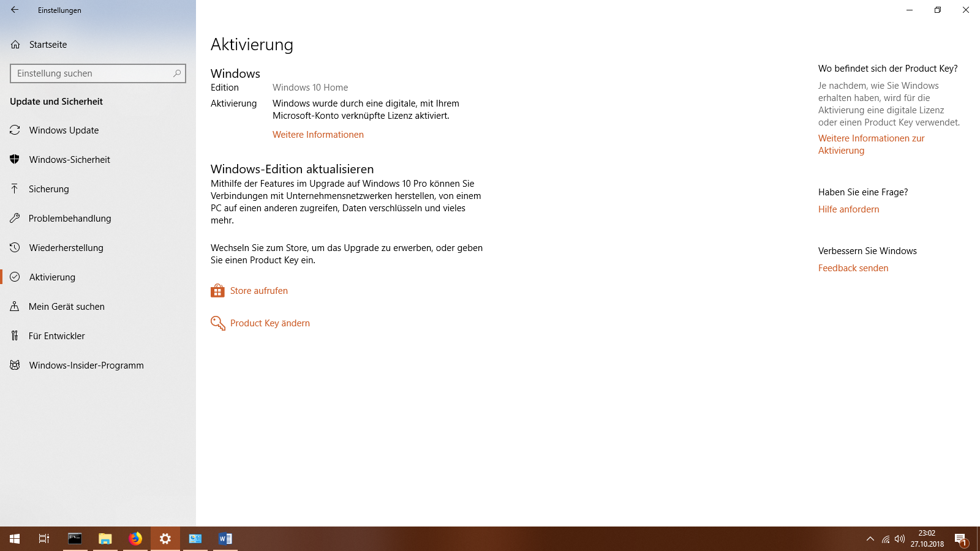This screenshot has height=551, width=980.
Task: Click the search magnifier icon
Action: pyautogui.click(x=177, y=73)
